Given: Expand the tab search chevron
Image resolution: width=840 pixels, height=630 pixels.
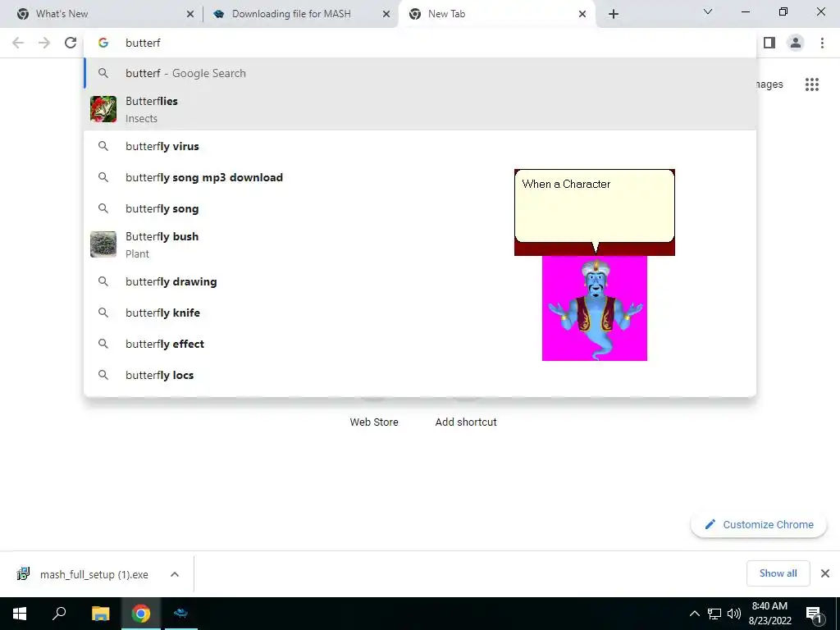Looking at the screenshot, I should (x=708, y=11).
